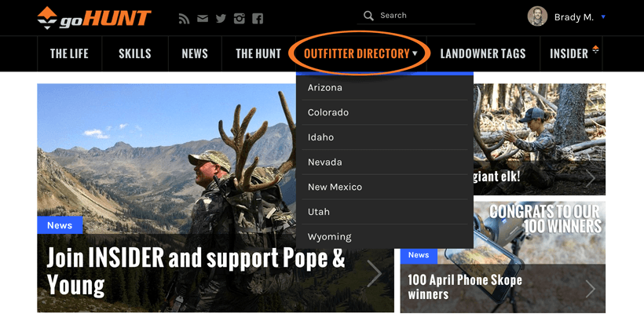Select Wyoming from outfitter list
This screenshot has width=644, height=321.
pos(385,236)
